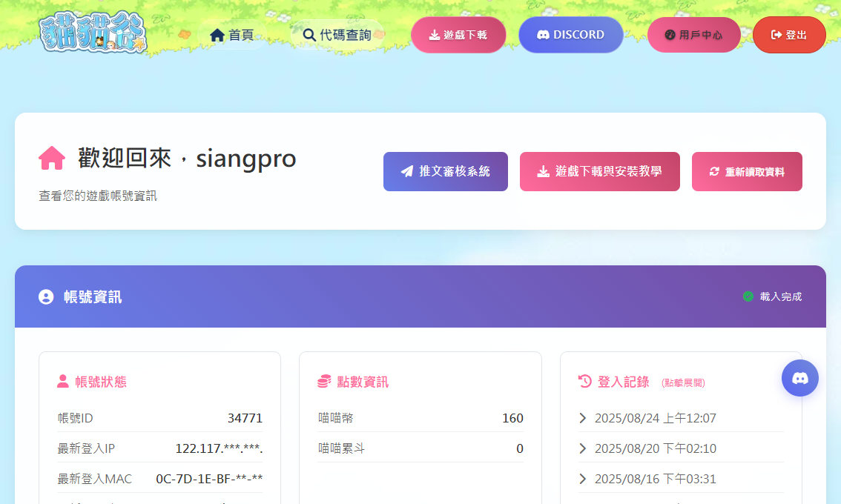
Task: Go to 首頁 in the navigation
Action: click(232, 35)
